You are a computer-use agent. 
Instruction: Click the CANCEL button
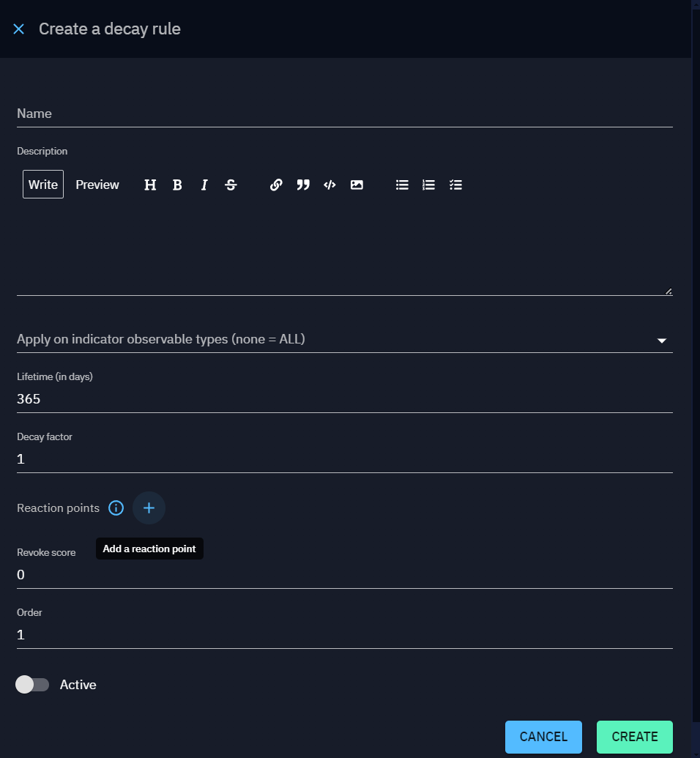pyautogui.click(x=543, y=737)
